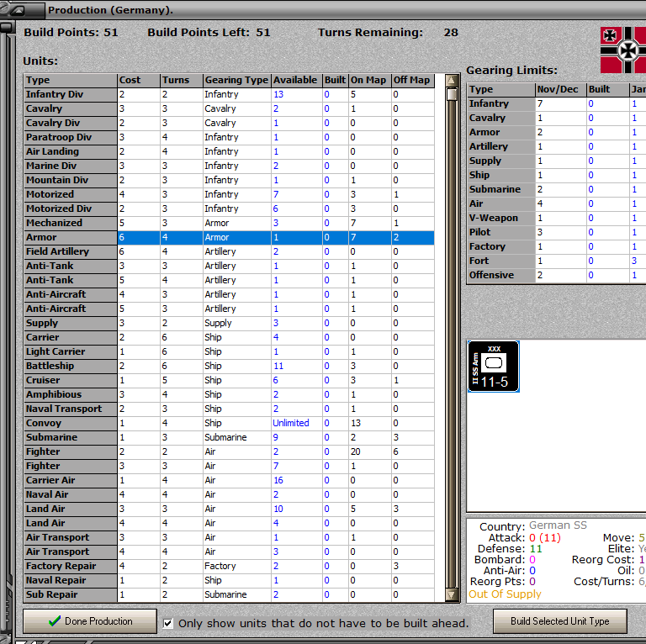This screenshot has height=644, width=646.
Task: Click the window icon beside Production title
Action: (18, 10)
